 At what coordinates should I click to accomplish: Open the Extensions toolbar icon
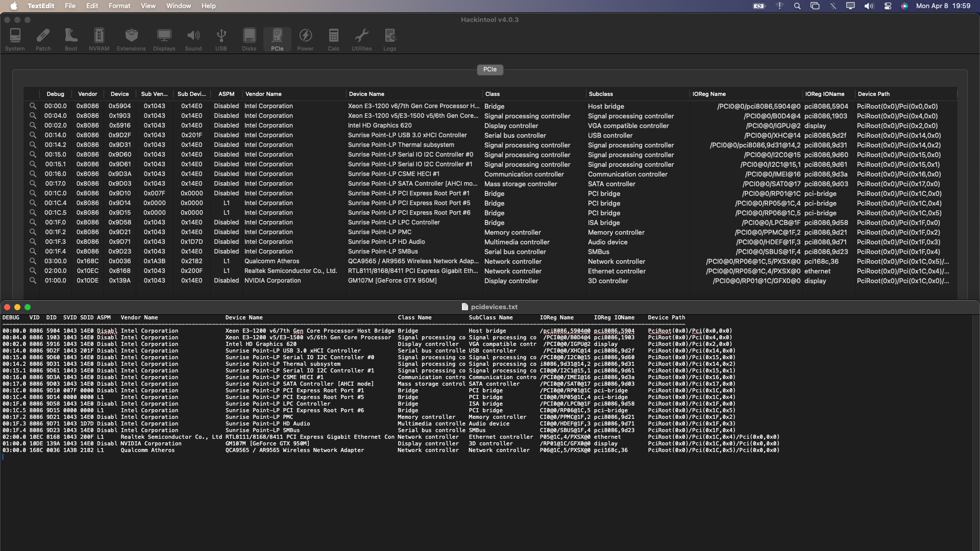(x=131, y=39)
